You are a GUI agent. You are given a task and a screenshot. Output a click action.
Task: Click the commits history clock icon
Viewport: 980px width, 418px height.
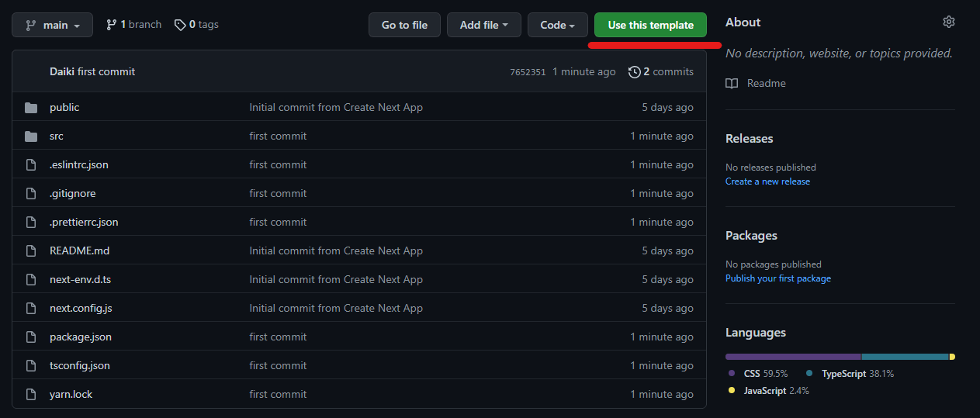pyautogui.click(x=635, y=71)
